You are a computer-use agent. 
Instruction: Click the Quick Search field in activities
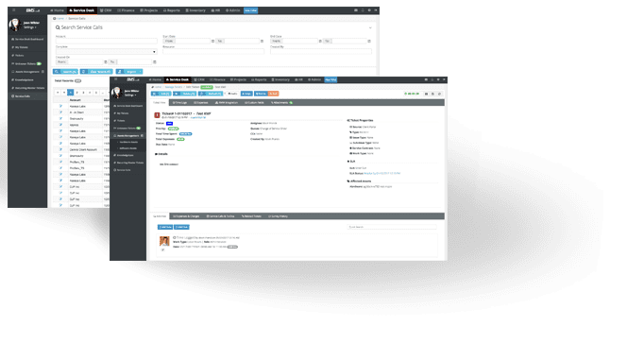click(x=392, y=227)
